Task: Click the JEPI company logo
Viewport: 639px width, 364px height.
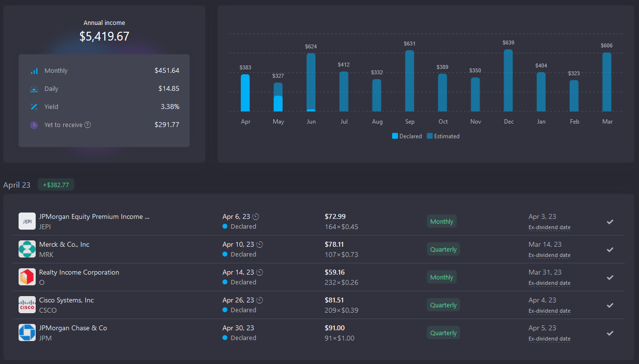Action: pyautogui.click(x=27, y=221)
